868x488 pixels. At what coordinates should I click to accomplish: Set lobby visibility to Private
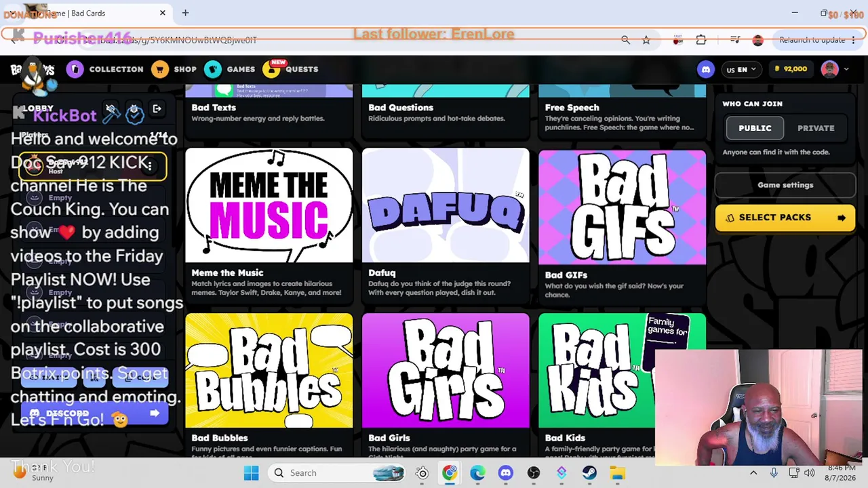[x=816, y=128]
